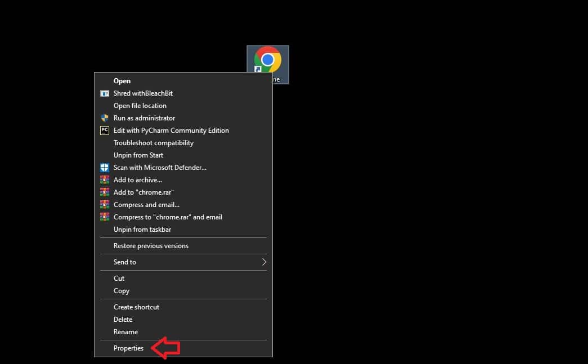This screenshot has width=588, height=364.
Task: Click the WinRAR icon beside Add to archive
Action: click(x=105, y=180)
